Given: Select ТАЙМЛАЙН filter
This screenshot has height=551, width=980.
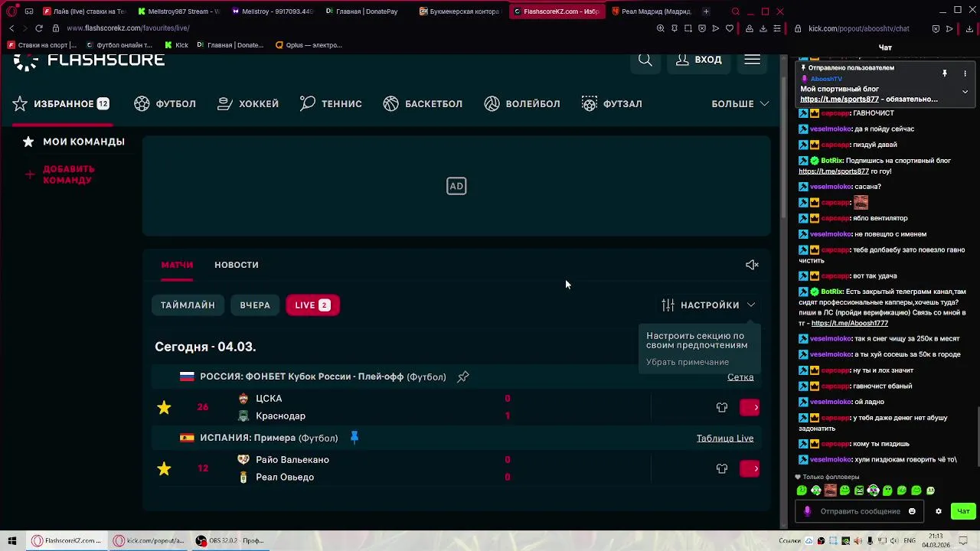Looking at the screenshot, I should point(188,305).
